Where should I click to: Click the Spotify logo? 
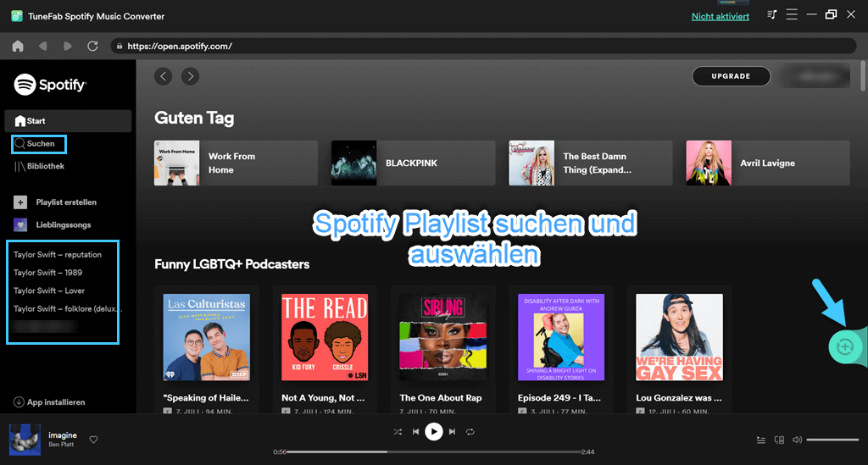coord(50,85)
